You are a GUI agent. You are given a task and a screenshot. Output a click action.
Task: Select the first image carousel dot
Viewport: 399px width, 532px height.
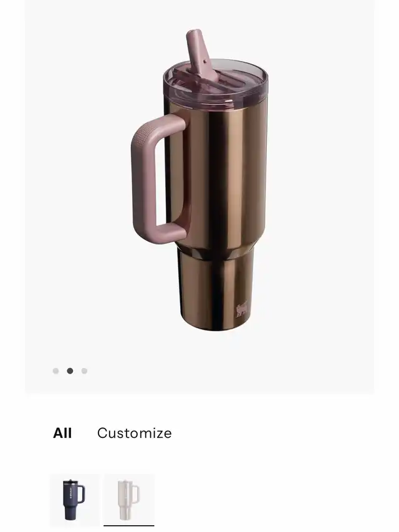click(55, 371)
